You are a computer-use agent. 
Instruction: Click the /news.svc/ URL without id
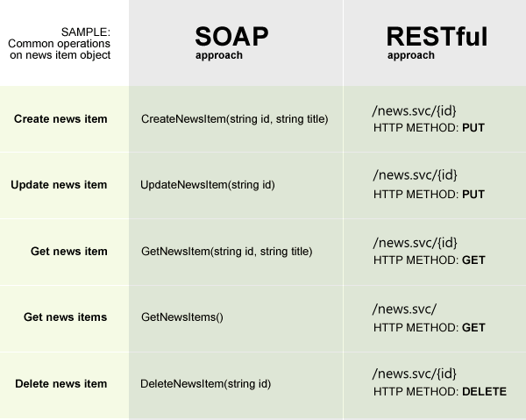(x=404, y=309)
